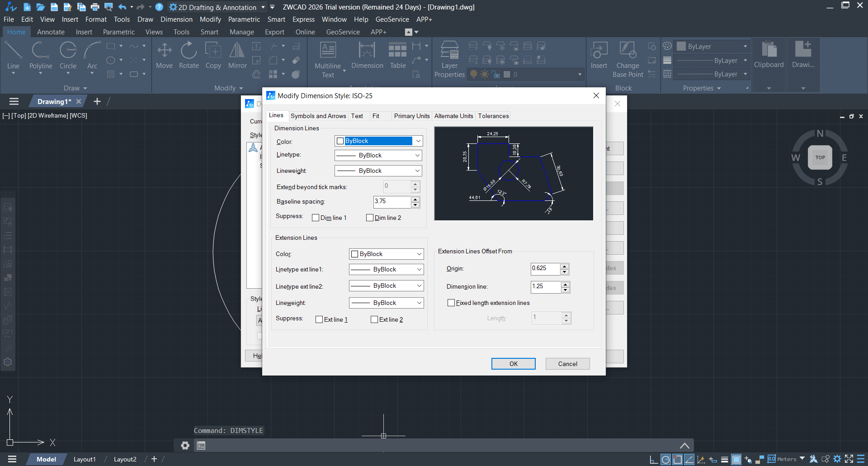Insert a Table from ribbon
This screenshot has height=466, width=868.
398,55
